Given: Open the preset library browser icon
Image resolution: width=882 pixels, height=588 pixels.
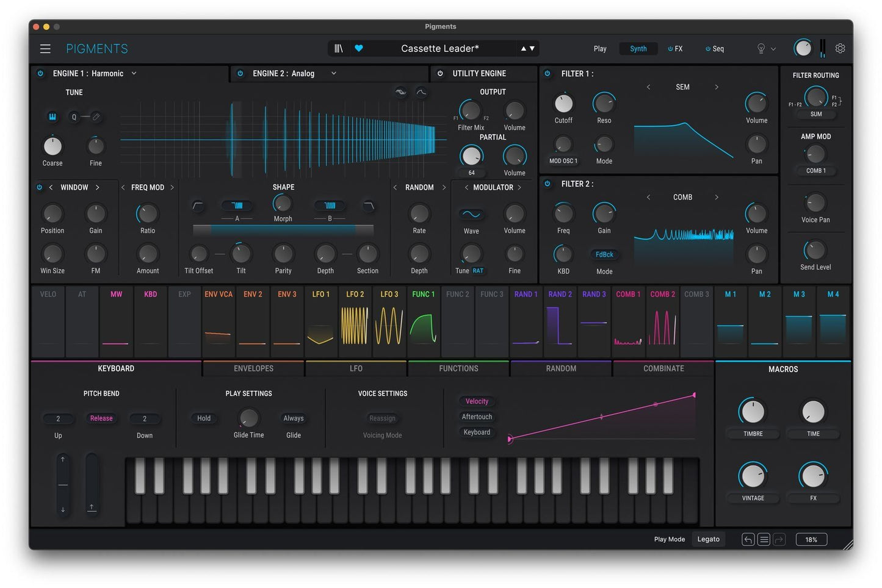Looking at the screenshot, I should tap(339, 48).
